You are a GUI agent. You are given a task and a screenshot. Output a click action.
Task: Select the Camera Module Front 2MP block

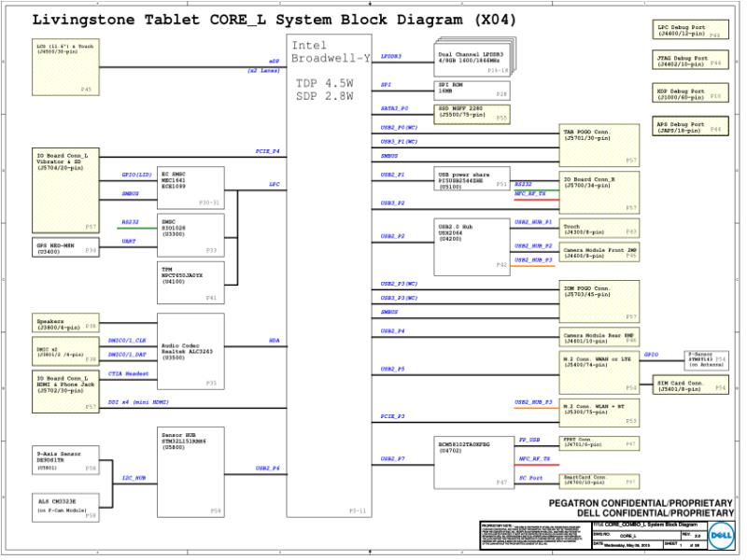[x=599, y=252]
